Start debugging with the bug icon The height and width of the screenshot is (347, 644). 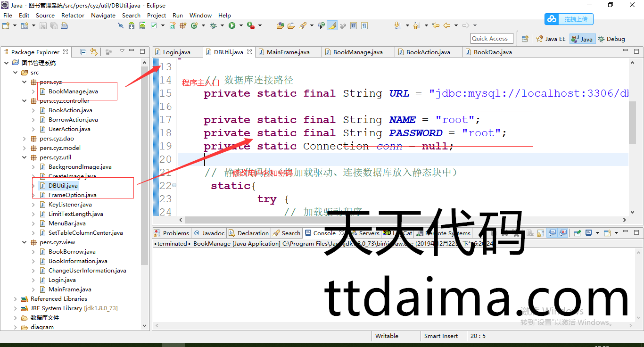pyautogui.click(x=213, y=25)
